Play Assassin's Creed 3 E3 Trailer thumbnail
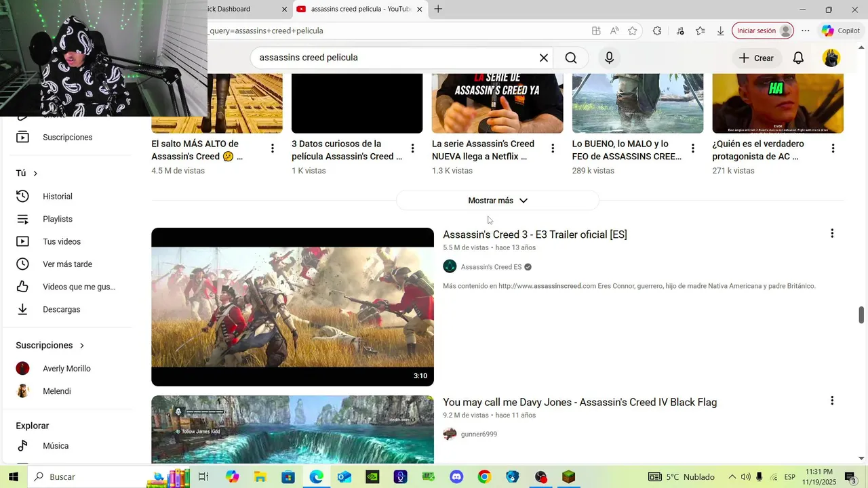The image size is (868, 488). click(292, 307)
